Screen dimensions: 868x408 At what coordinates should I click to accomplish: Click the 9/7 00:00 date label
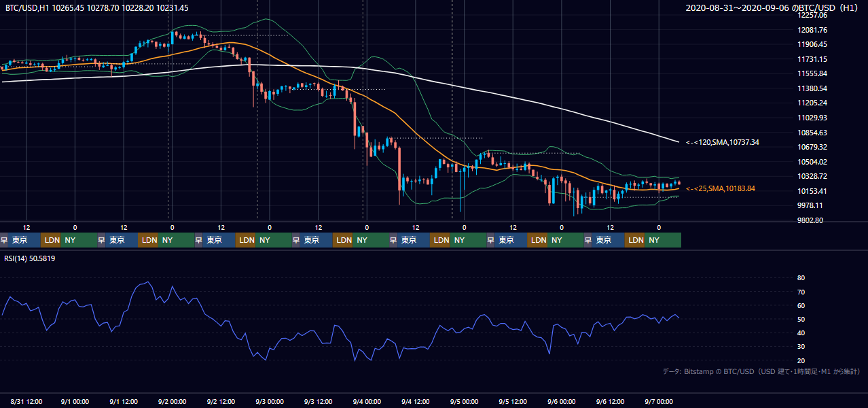pos(658,402)
